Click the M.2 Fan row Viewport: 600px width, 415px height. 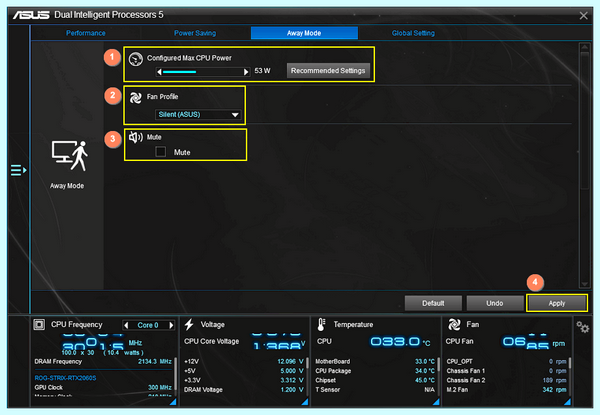click(x=506, y=390)
